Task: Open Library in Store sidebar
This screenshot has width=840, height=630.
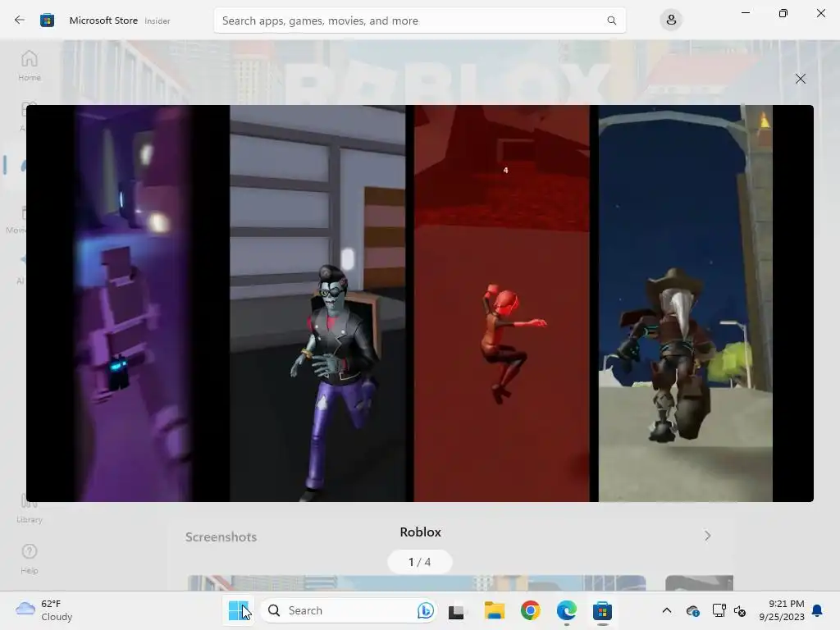Action: coord(30,508)
